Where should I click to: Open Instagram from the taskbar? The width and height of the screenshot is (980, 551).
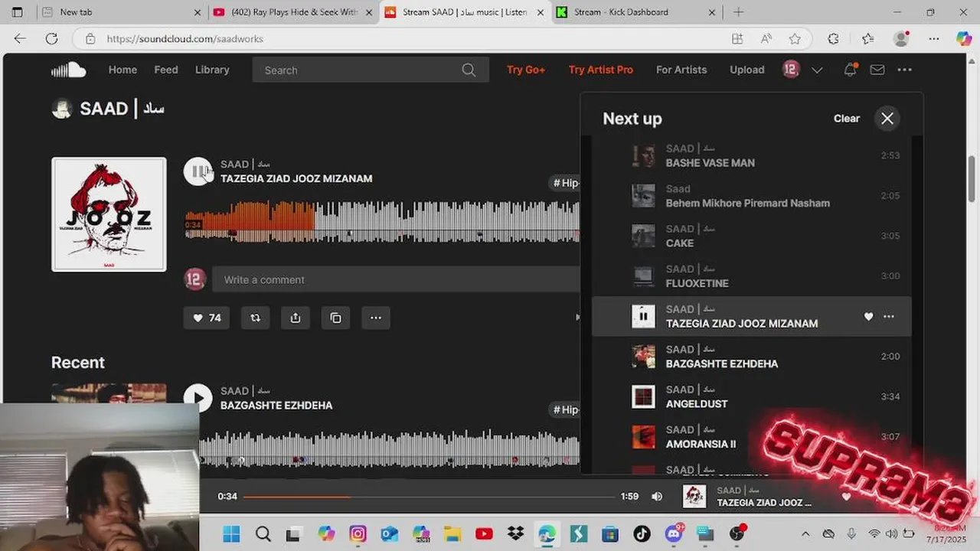pyautogui.click(x=358, y=533)
